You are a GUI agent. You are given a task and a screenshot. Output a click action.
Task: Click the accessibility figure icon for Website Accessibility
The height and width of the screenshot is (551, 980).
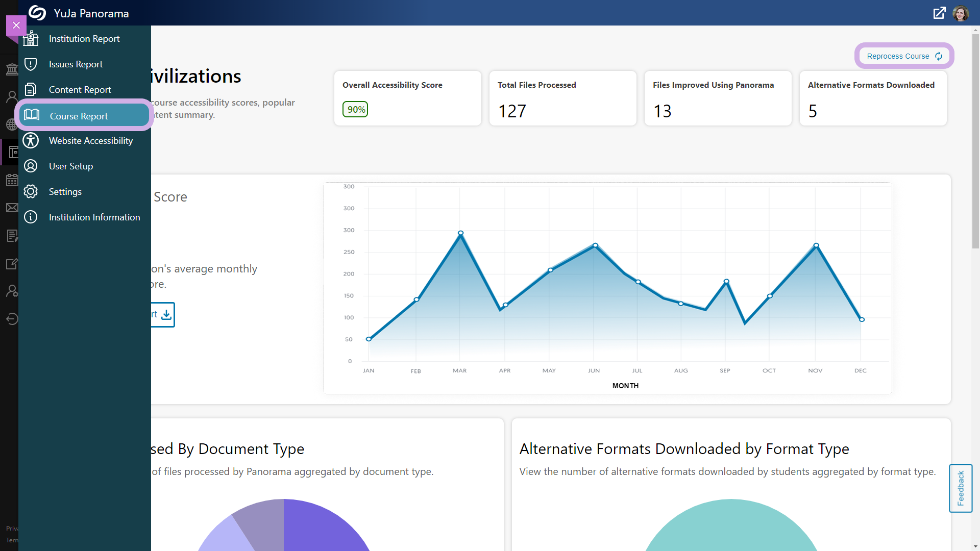click(31, 140)
